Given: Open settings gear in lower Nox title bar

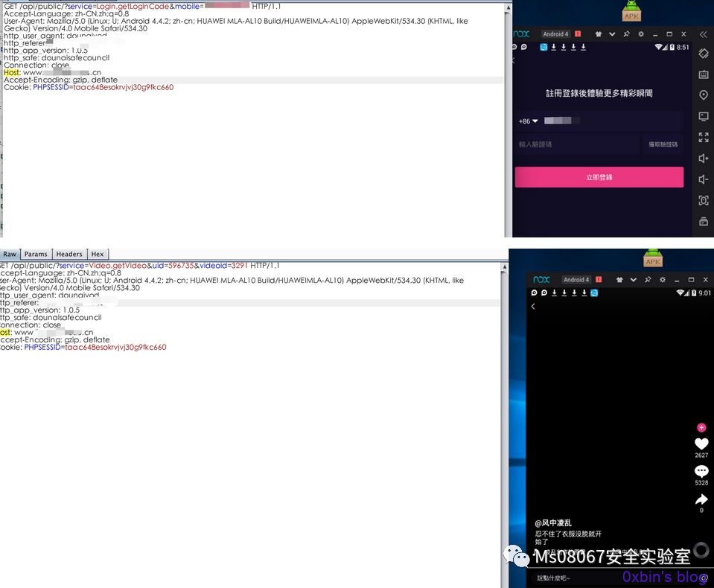Looking at the screenshot, I should pos(663,280).
